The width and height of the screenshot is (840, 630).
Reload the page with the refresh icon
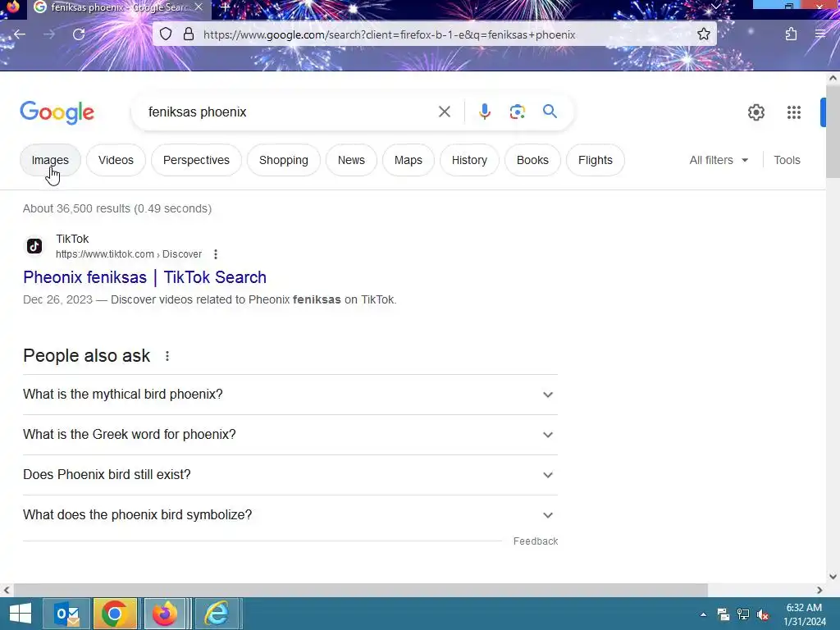pyautogui.click(x=79, y=34)
